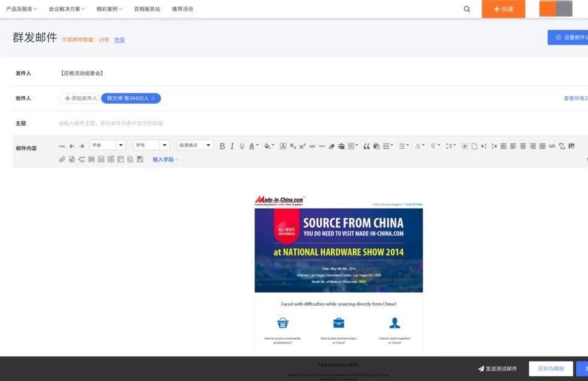Apply bold formatting with the B icon
This screenshot has height=381, width=588.
(x=223, y=146)
